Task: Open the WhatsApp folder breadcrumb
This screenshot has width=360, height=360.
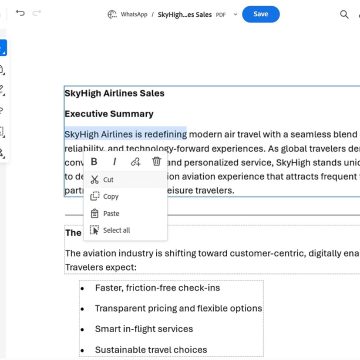Action: [x=134, y=14]
